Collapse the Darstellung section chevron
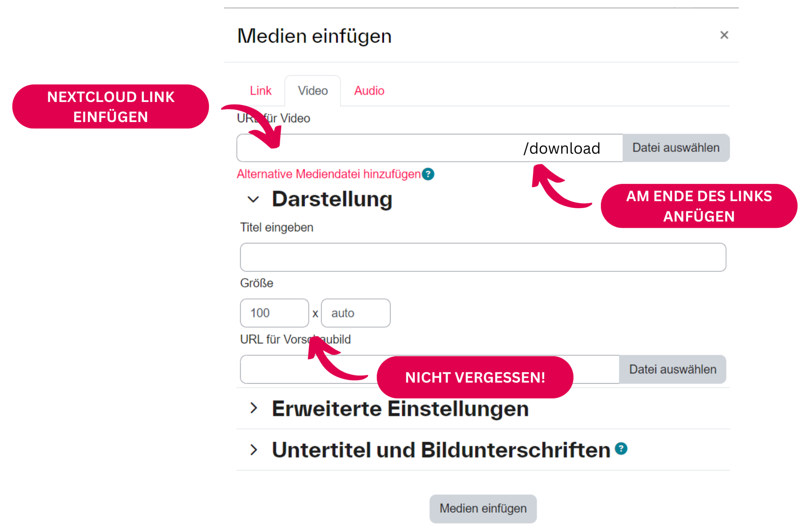Viewport: 806px width, 532px height. pos(253,200)
